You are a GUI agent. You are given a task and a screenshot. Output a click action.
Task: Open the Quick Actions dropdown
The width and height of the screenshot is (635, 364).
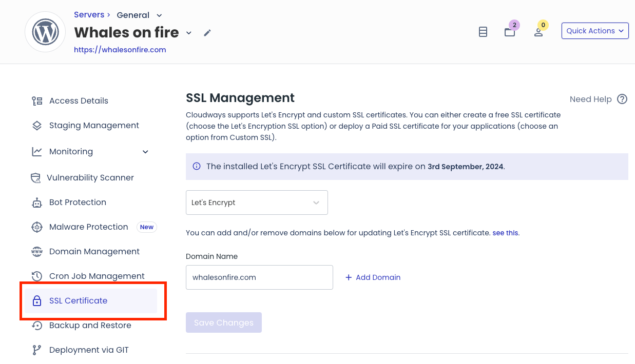click(x=594, y=30)
